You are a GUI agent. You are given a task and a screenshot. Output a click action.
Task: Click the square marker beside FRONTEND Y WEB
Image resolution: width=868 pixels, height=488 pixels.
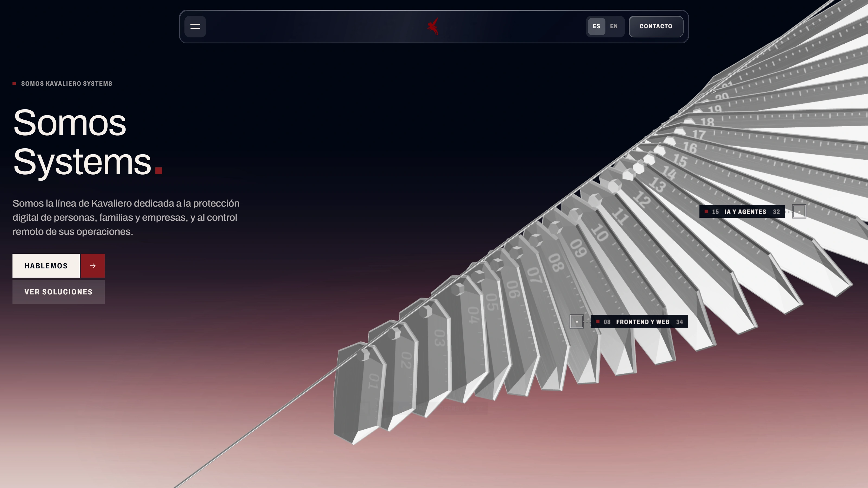(576, 322)
